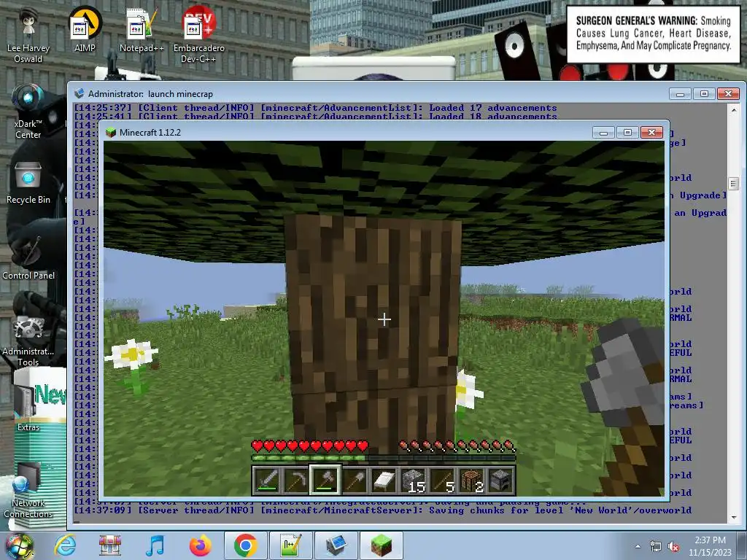Image resolution: width=747 pixels, height=560 pixels.
Task: Click the green experience bar
Action: (384, 458)
